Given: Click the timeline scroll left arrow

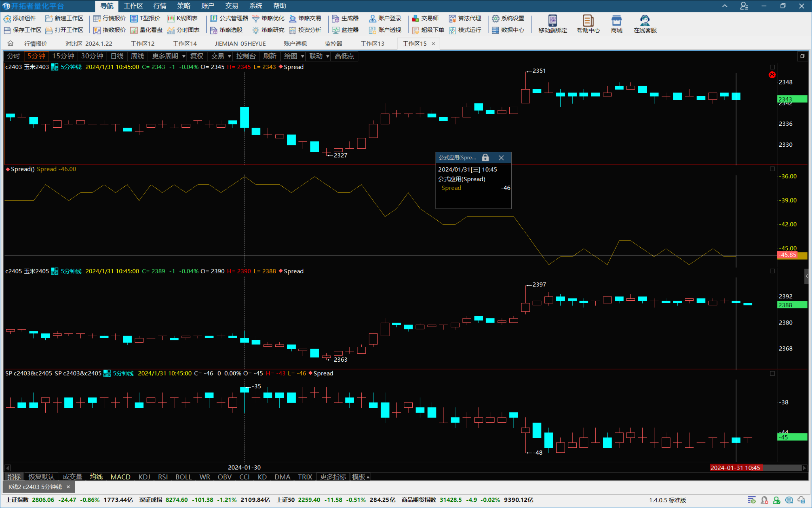Looking at the screenshot, I should tap(7, 467).
